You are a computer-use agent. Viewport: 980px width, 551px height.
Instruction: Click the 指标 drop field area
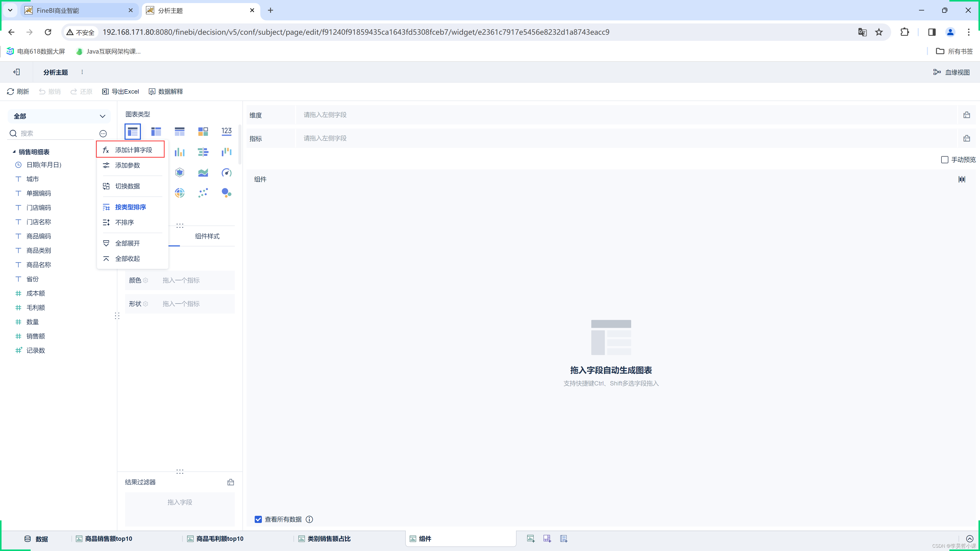626,139
